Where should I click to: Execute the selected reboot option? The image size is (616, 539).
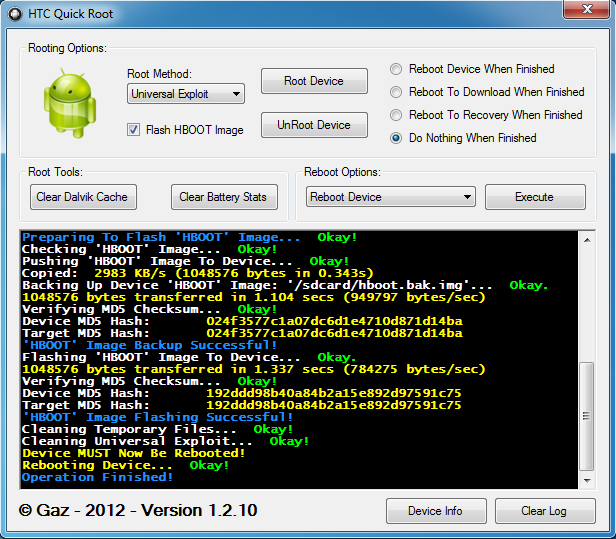point(534,197)
